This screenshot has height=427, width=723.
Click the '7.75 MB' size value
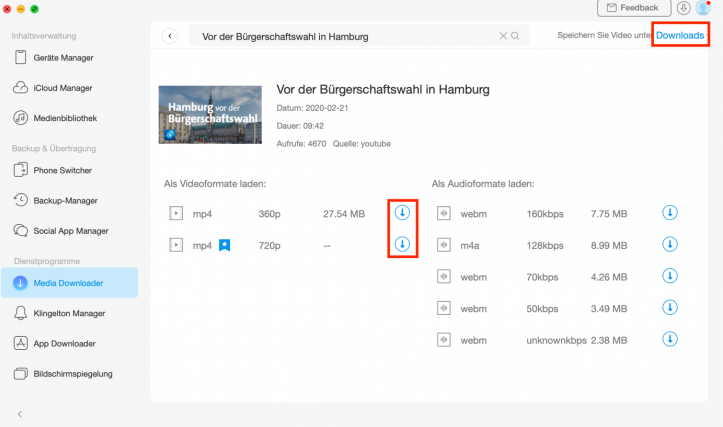[609, 214]
